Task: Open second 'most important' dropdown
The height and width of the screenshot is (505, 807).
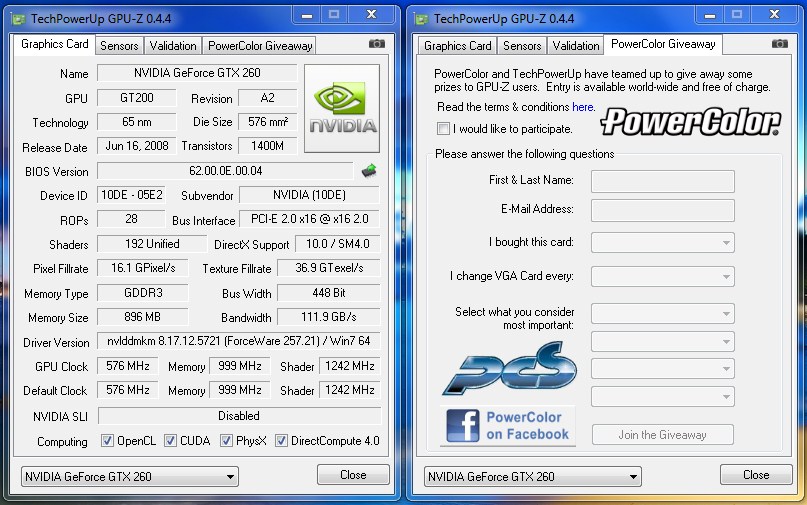Action: (662, 341)
